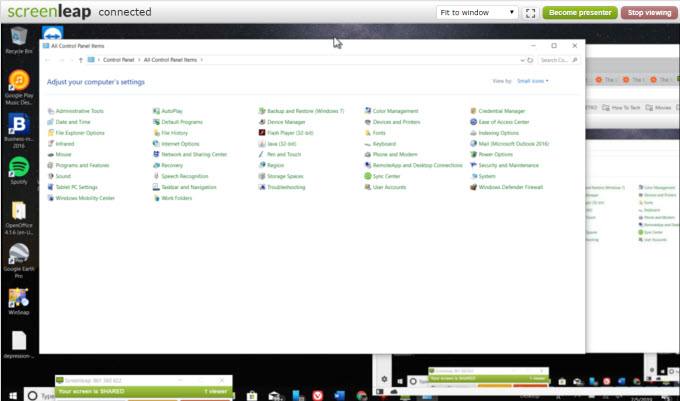
Task: Click the Become presenter button
Action: [x=580, y=13]
